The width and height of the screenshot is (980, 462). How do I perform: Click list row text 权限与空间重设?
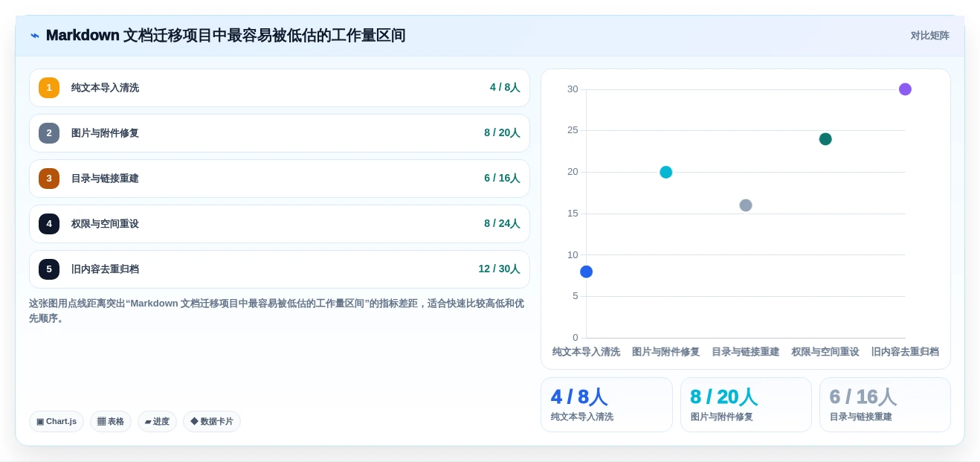coord(105,224)
